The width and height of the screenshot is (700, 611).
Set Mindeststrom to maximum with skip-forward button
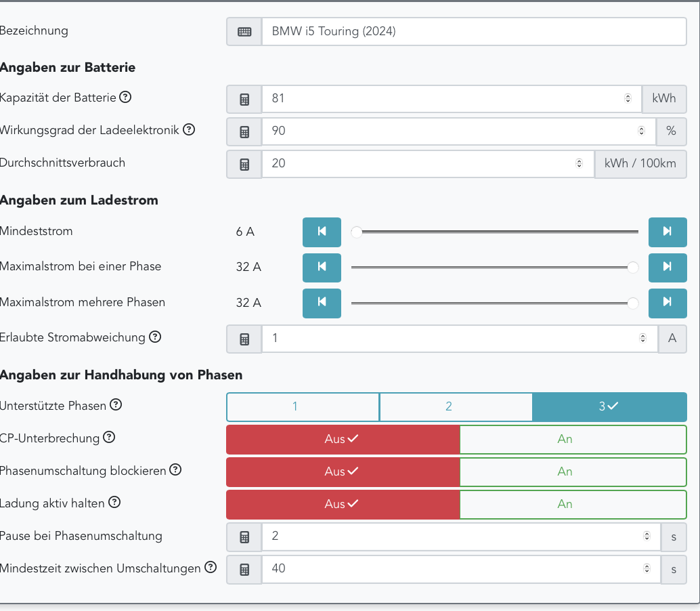click(667, 232)
